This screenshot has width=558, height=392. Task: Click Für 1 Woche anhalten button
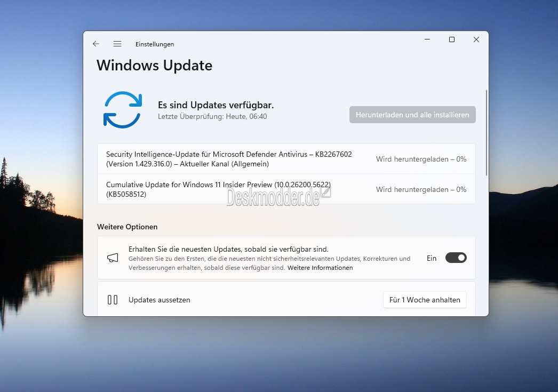(425, 300)
